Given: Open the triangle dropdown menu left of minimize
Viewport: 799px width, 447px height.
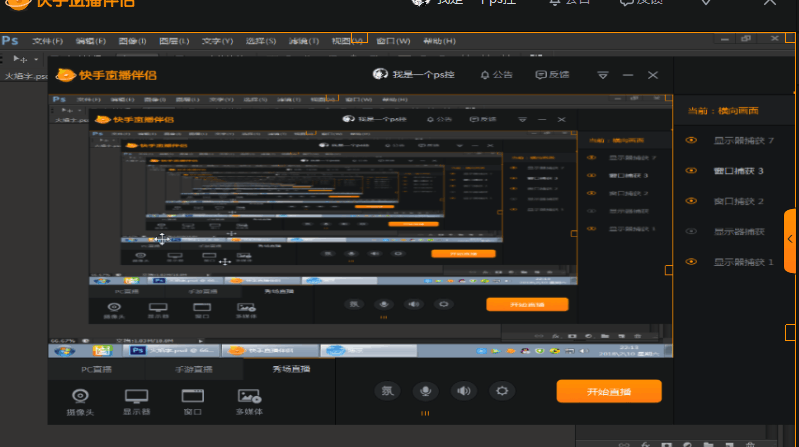Looking at the screenshot, I should (x=603, y=75).
